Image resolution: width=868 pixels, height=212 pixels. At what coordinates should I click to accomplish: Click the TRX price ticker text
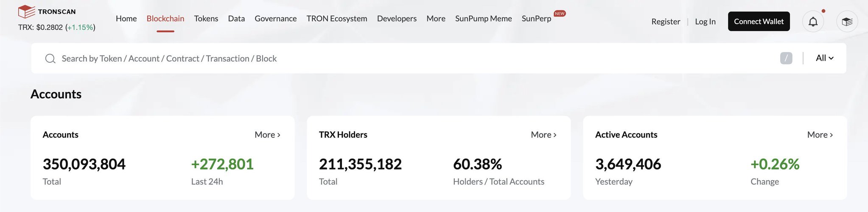pyautogui.click(x=56, y=28)
